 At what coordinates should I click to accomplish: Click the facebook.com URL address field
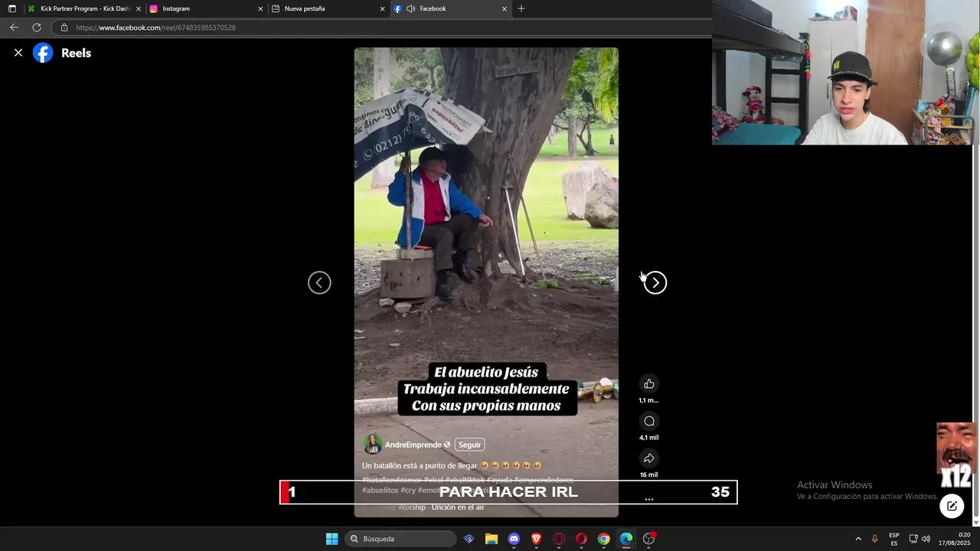tap(383, 28)
